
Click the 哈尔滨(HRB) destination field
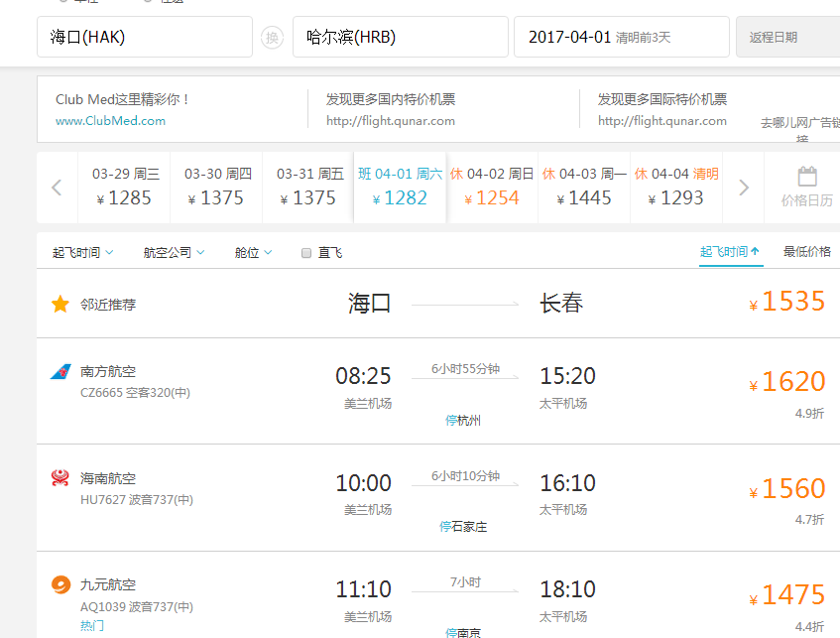[x=401, y=37]
